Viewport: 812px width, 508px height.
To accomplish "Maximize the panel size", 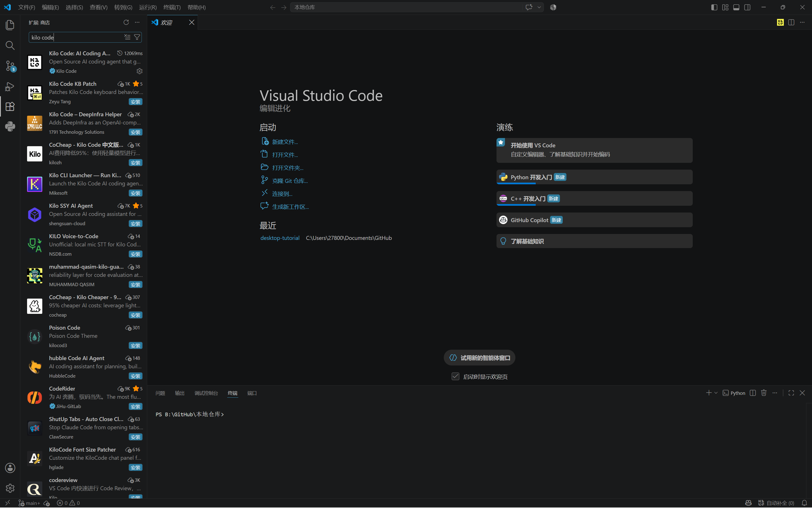I will tap(791, 393).
